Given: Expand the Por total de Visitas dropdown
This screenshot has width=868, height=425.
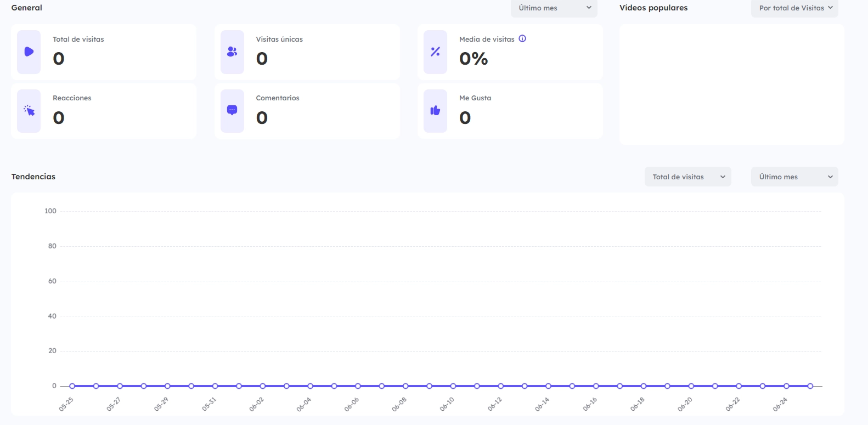Looking at the screenshot, I should [x=794, y=8].
